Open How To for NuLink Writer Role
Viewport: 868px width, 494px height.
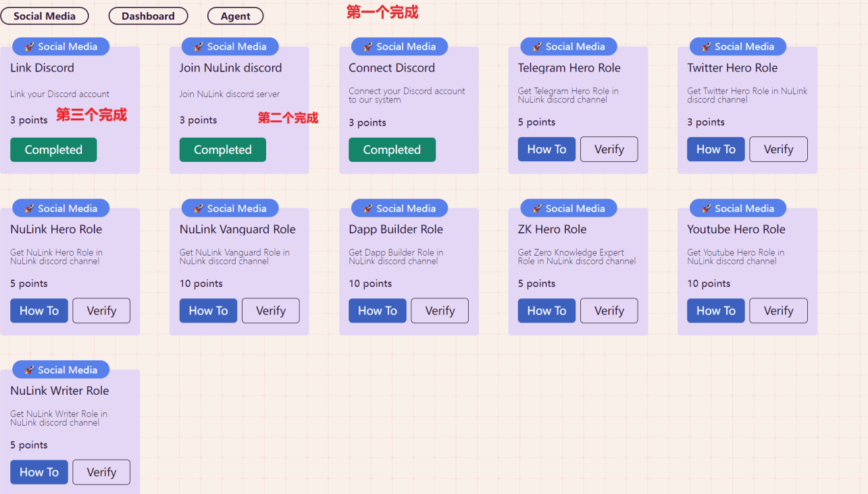tap(39, 472)
